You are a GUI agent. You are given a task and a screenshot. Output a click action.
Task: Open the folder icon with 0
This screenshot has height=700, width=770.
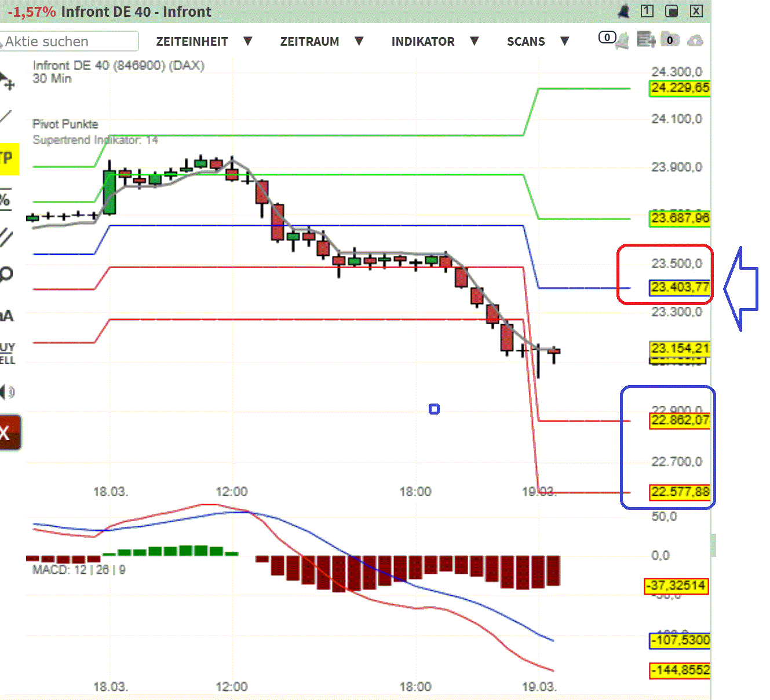[x=670, y=39]
